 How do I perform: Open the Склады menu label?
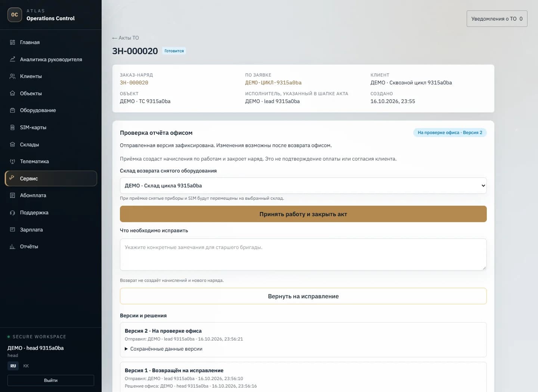click(30, 144)
